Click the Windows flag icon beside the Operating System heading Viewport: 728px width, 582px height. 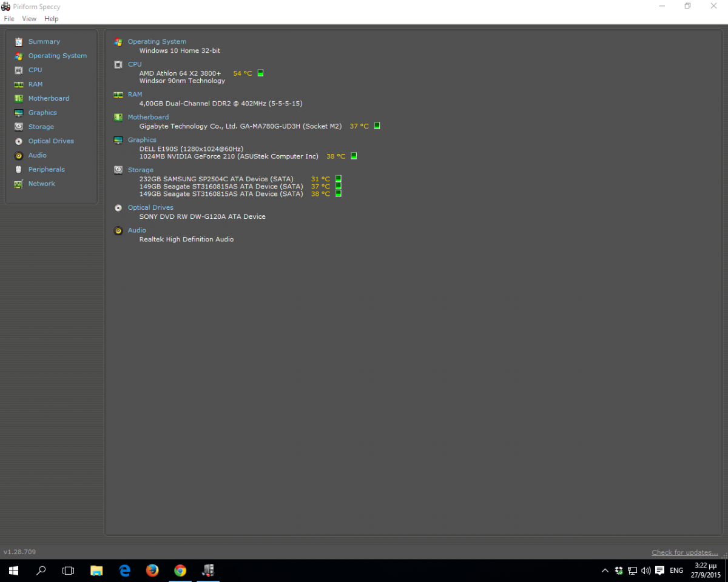pyautogui.click(x=118, y=42)
